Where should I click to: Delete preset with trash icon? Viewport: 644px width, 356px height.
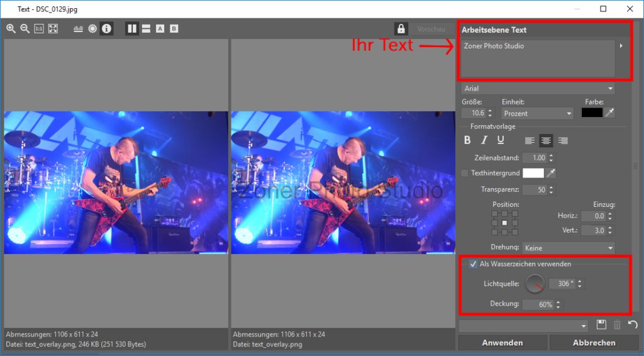tap(617, 325)
